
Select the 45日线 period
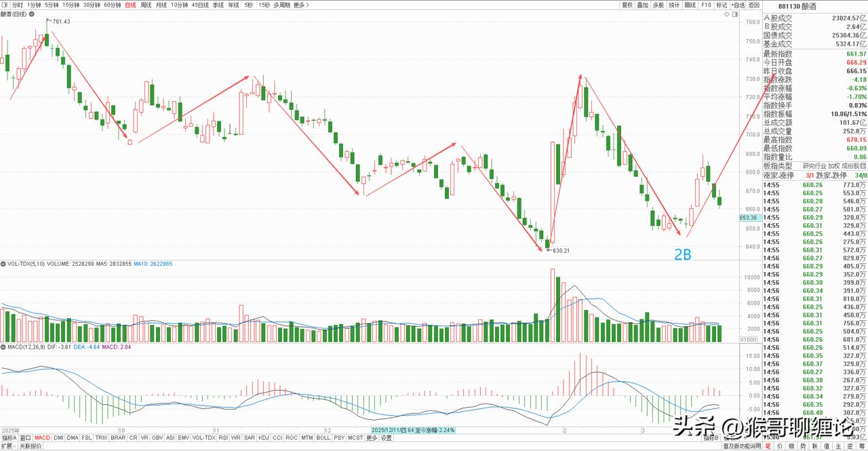pyautogui.click(x=200, y=5)
